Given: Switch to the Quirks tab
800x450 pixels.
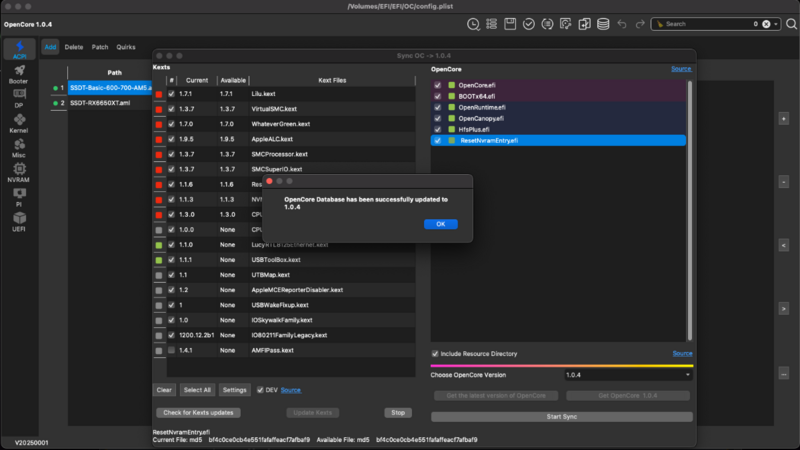Looking at the screenshot, I should tap(126, 46).
